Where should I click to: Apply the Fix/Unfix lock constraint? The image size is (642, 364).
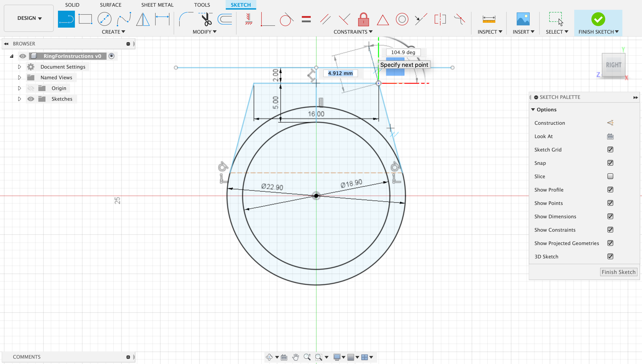click(363, 19)
